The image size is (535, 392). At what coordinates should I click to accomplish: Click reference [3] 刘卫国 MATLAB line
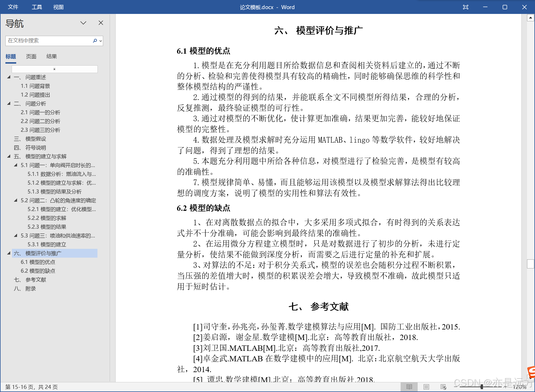[286, 348]
